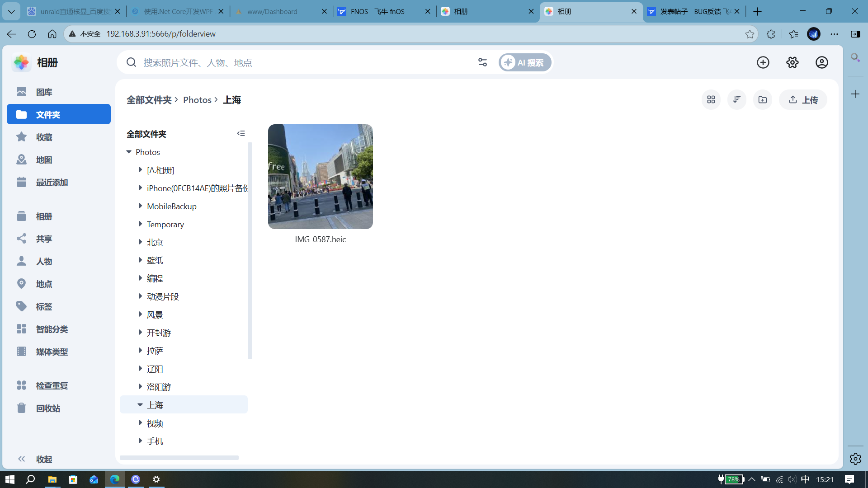The height and width of the screenshot is (488, 868).
Task: Click the add (plus circle) icon
Action: pyautogui.click(x=763, y=62)
